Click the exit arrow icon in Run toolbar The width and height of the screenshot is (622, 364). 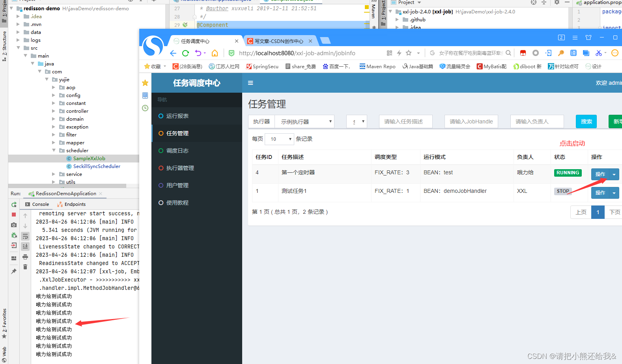(x=14, y=245)
